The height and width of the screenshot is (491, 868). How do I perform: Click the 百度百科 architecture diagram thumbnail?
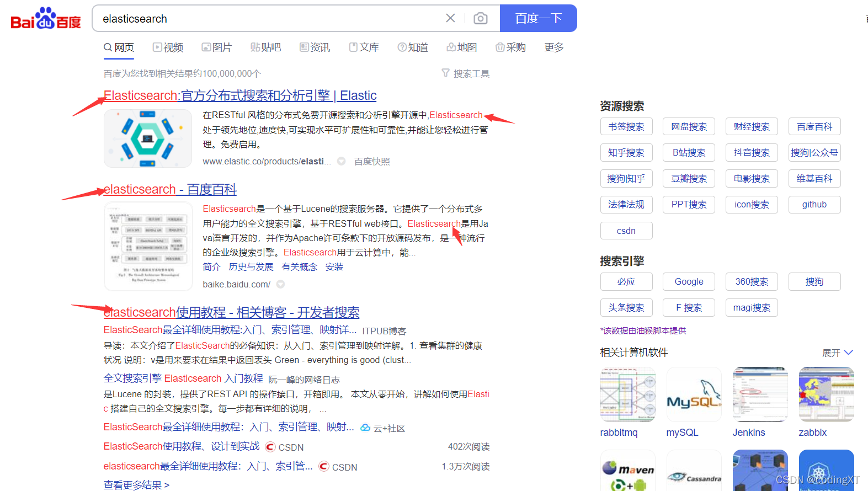tap(148, 246)
